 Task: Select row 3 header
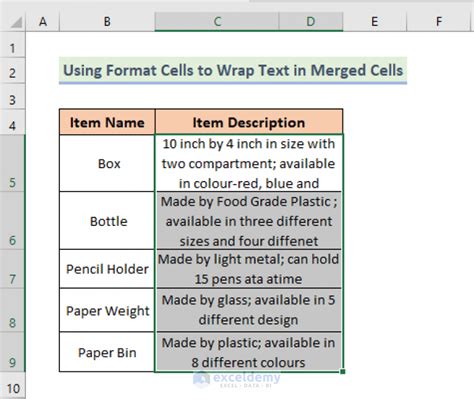coord(12,96)
